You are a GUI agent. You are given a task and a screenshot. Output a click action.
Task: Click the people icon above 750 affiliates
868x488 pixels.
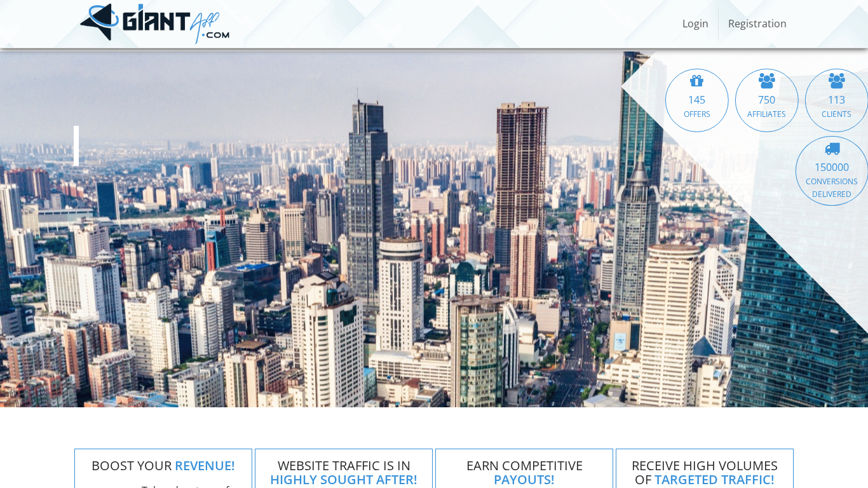click(766, 81)
